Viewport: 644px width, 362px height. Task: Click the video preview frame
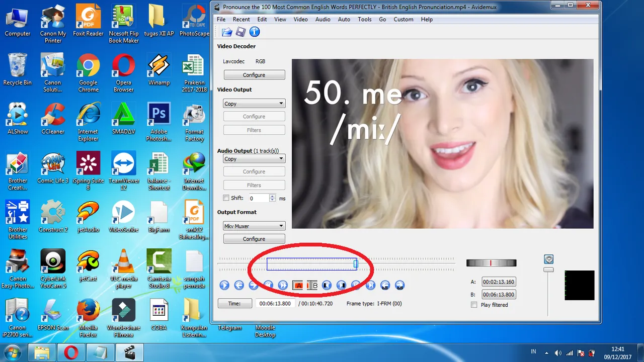[x=443, y=144]
